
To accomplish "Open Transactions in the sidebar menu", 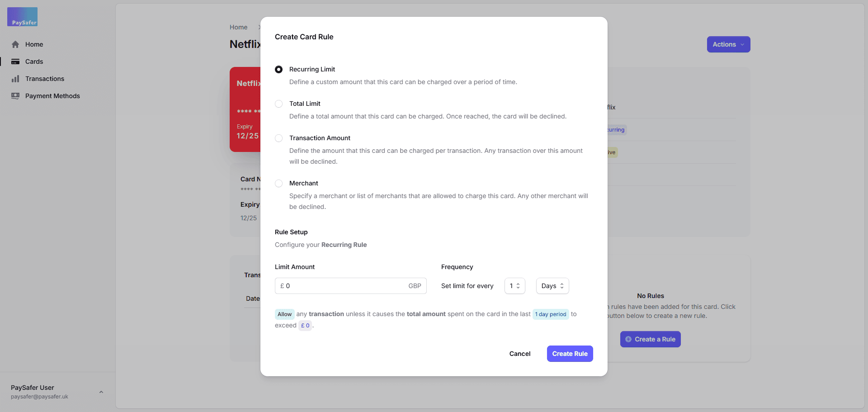I will pyautogui.click(x=45, y=79).
